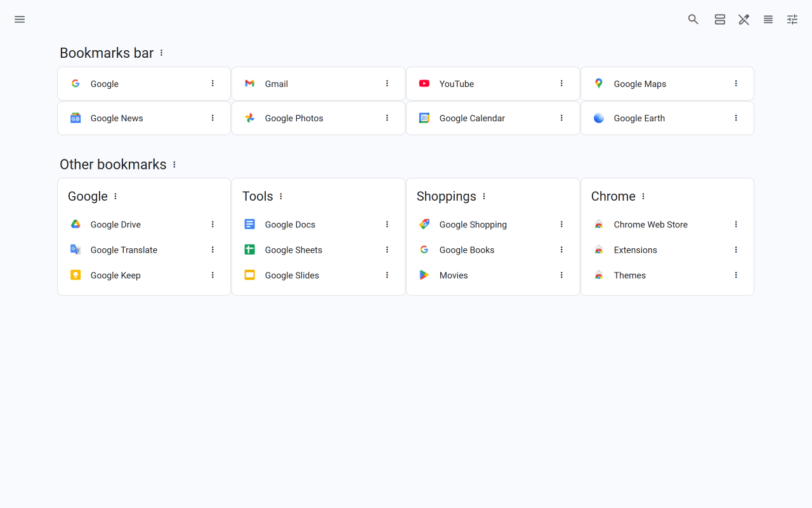Click the crossed tools edit icon
Screen dimensions: 812x508
click(744, 20)
